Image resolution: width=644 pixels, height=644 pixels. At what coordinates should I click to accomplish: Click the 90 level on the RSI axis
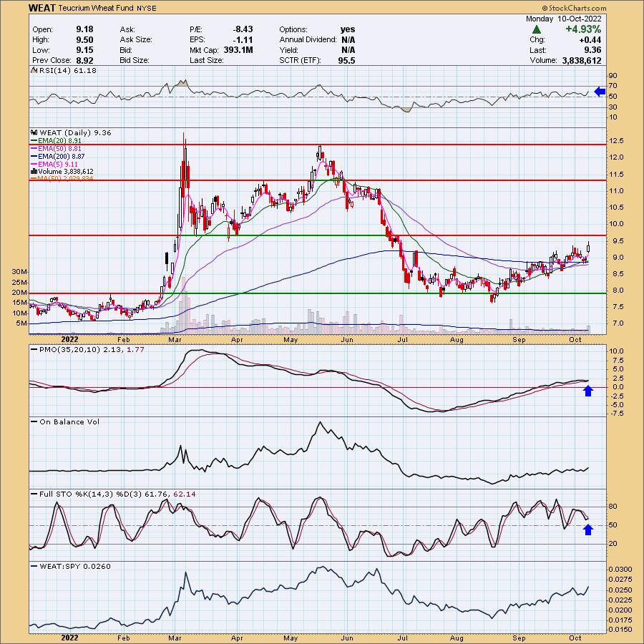(x=613, y=76)
